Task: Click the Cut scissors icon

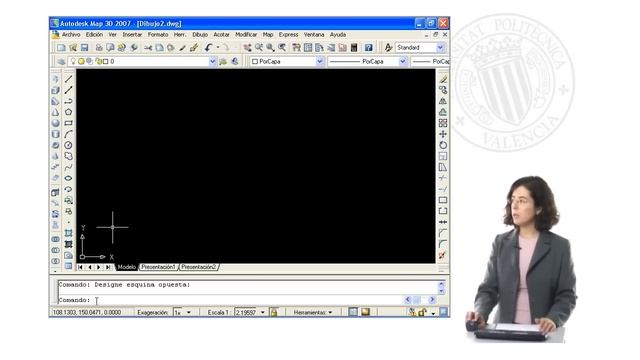Action: (x=148, y=48)
